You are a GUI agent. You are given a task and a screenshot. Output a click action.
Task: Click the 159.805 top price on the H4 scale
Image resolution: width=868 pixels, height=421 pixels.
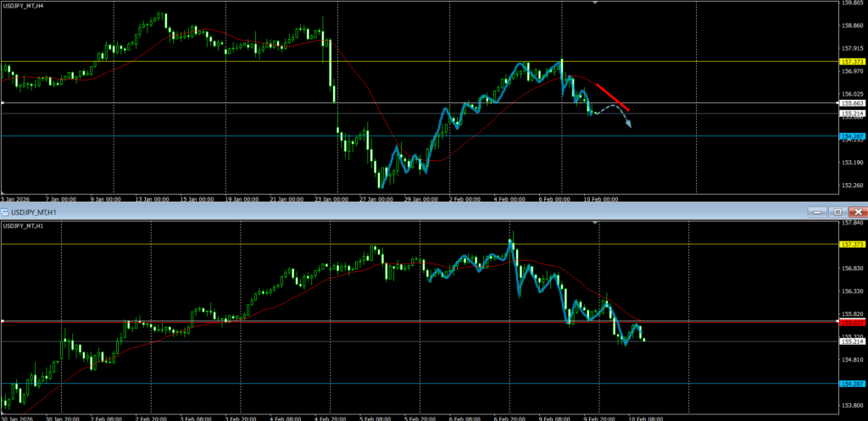point(851,3)
